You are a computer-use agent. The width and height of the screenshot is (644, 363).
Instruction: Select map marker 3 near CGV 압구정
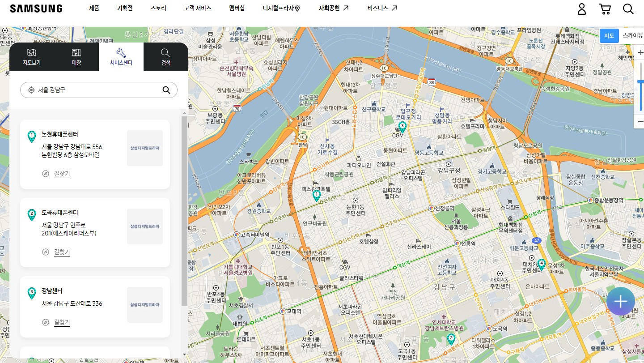point(402,127)
